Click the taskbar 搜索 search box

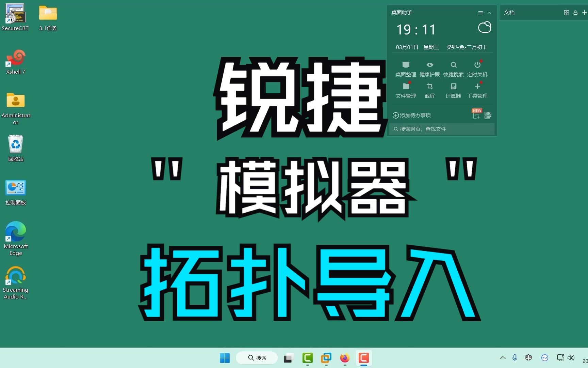pyautogui.click(x=257, y=358)
